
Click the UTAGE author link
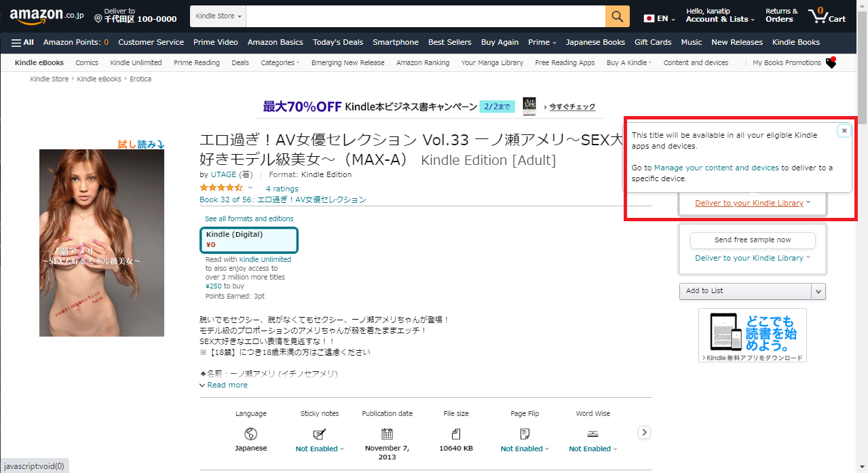(223, 174)
